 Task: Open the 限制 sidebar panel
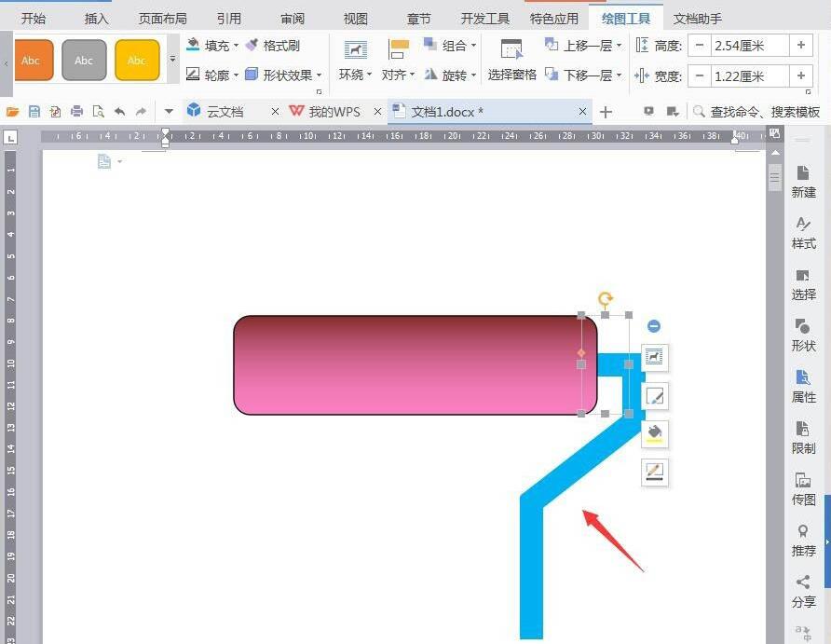pyautogui.click(x=803, y=438)
